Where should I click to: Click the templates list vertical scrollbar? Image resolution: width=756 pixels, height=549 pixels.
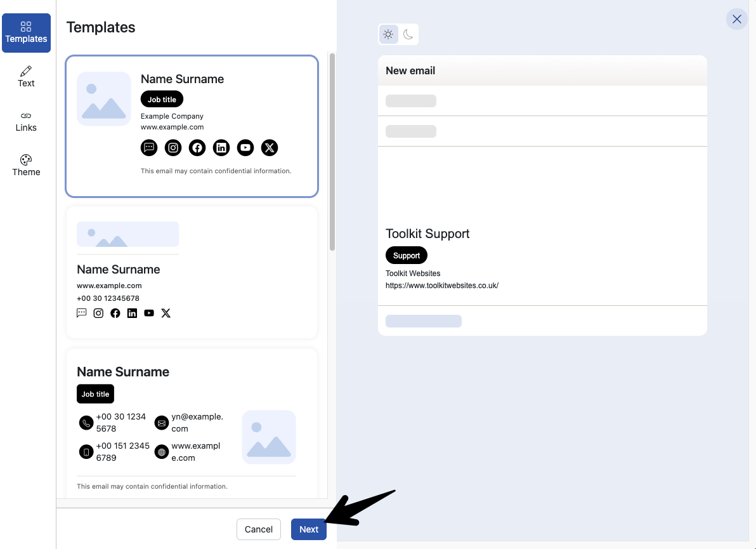point(332,152)
